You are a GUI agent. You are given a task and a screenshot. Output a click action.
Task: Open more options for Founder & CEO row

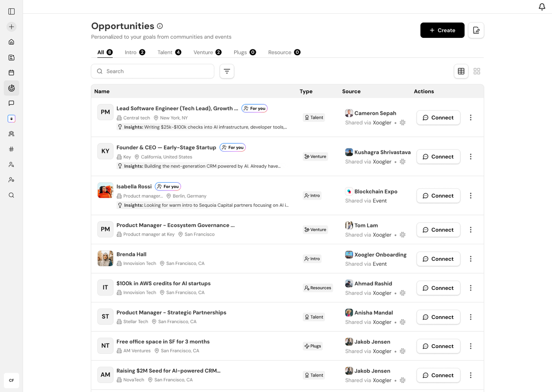pyautogui.click(x=471, y=157)
